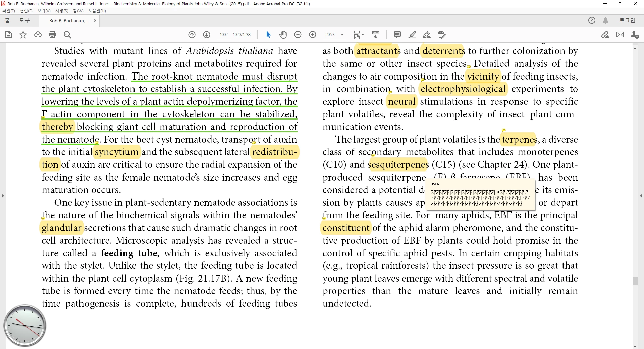Viewport: 644px width, 349px height.
Task: Open the find text magnifier
Action: pyautogui.click(x=67, y=35)
